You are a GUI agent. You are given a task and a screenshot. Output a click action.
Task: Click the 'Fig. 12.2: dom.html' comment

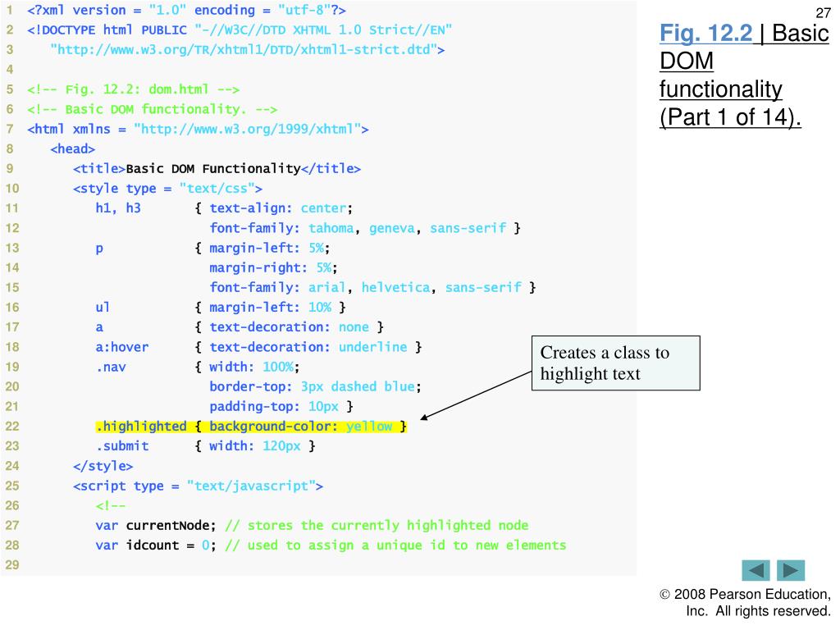coord(134,89)
